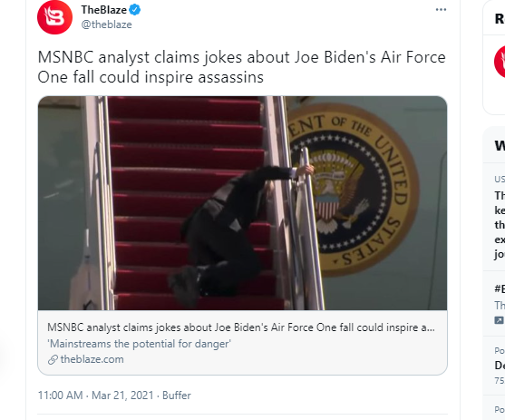Open the @theblaze handle link
505x420 pixels.
click(107, 24)
